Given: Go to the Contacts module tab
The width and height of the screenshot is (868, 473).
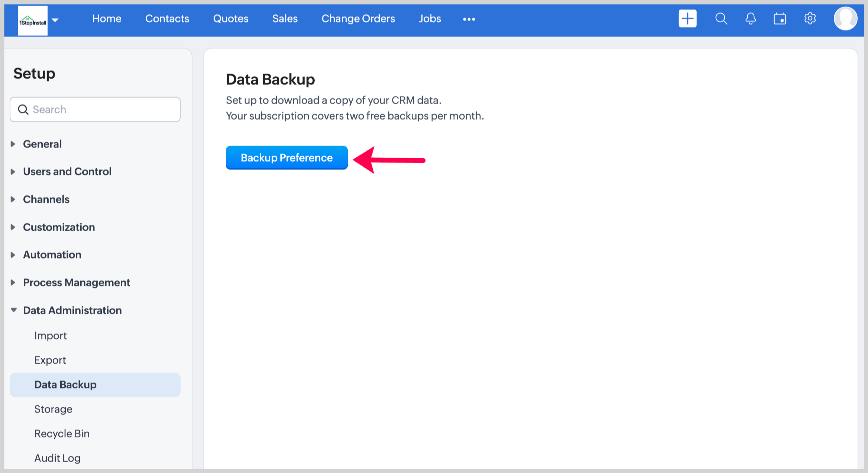Looking at the screenshot, I should tap(167, 19).
